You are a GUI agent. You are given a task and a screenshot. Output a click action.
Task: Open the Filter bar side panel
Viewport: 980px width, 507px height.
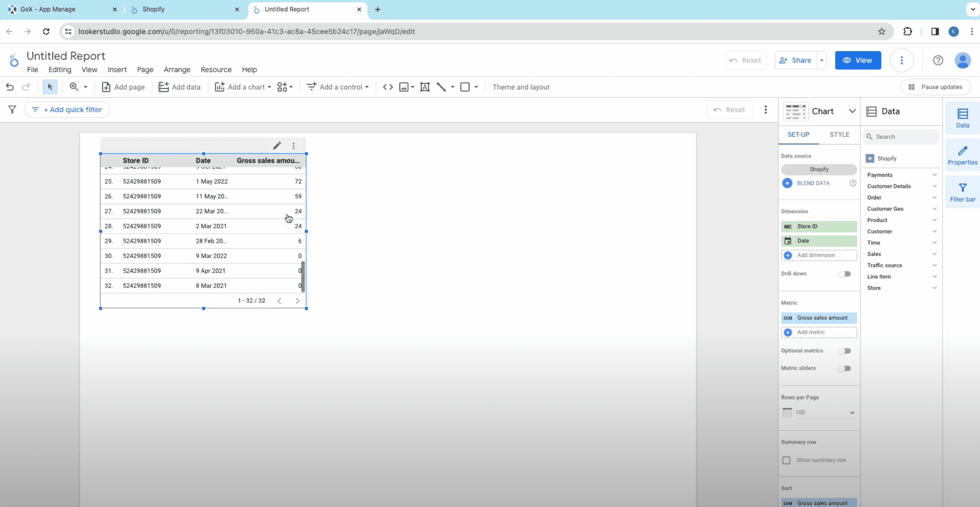(x=962, y=193)
